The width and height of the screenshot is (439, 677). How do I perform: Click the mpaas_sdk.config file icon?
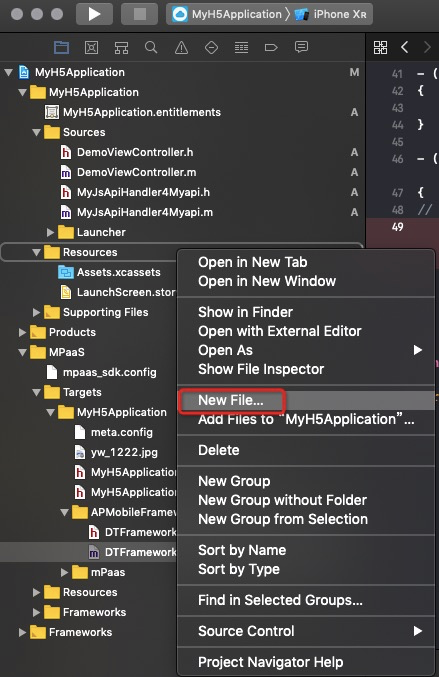52,372
